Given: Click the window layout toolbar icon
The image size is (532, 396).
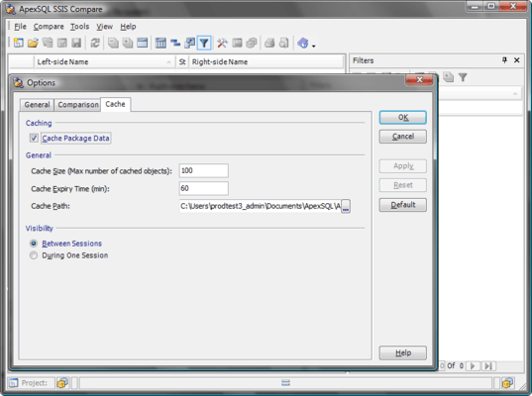Looking at the screenshot, I should [x=142, y=43].
